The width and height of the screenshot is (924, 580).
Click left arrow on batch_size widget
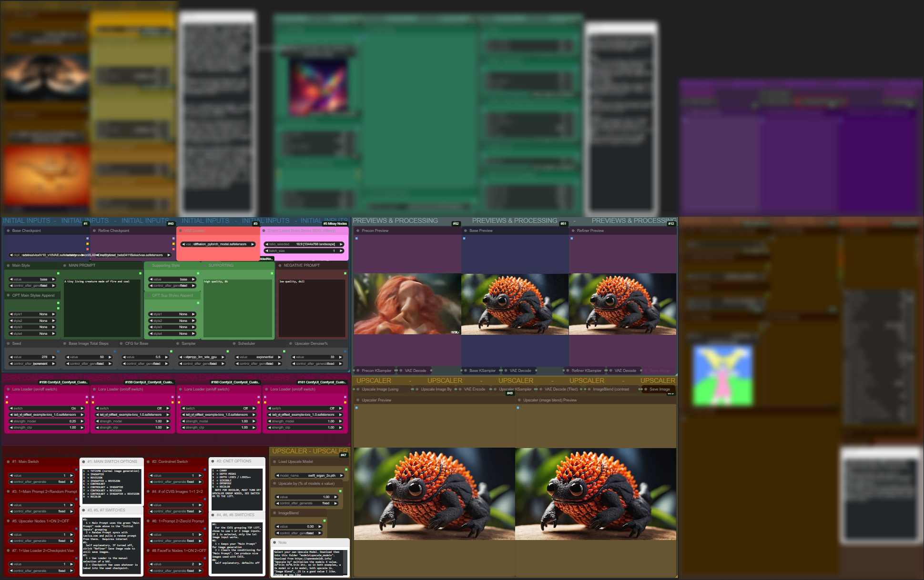click(x=266, y=251)
